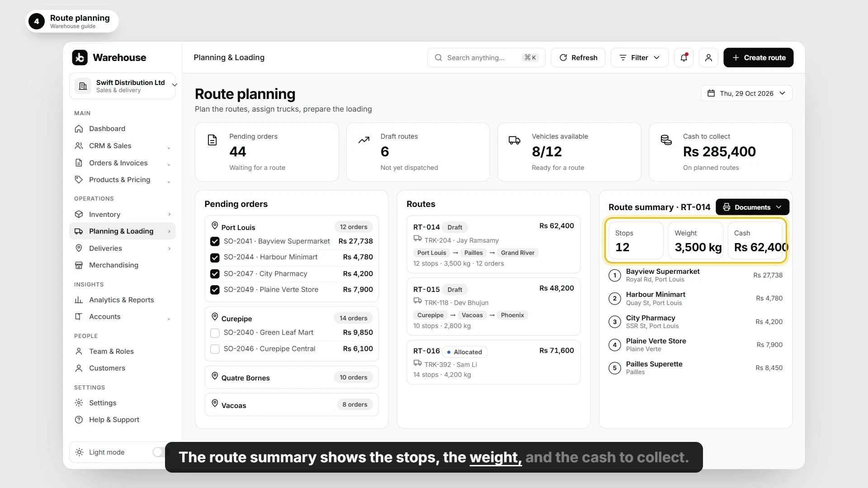Expand Products & Pricing menu
This screenshot has height=488, width=868.
pyautogui.click(x=123, y=180)
